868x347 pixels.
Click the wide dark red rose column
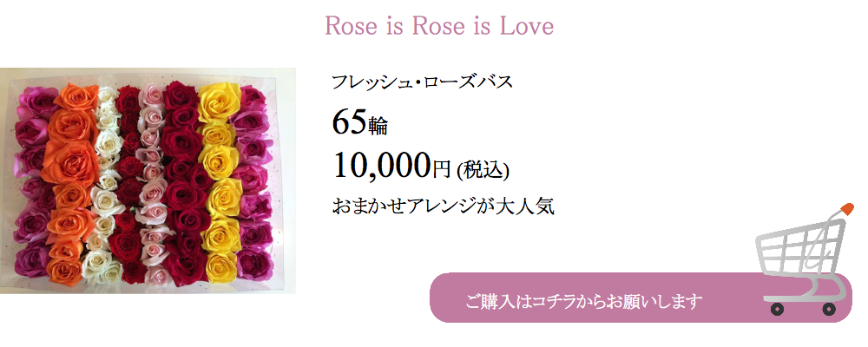coord(184,183)
